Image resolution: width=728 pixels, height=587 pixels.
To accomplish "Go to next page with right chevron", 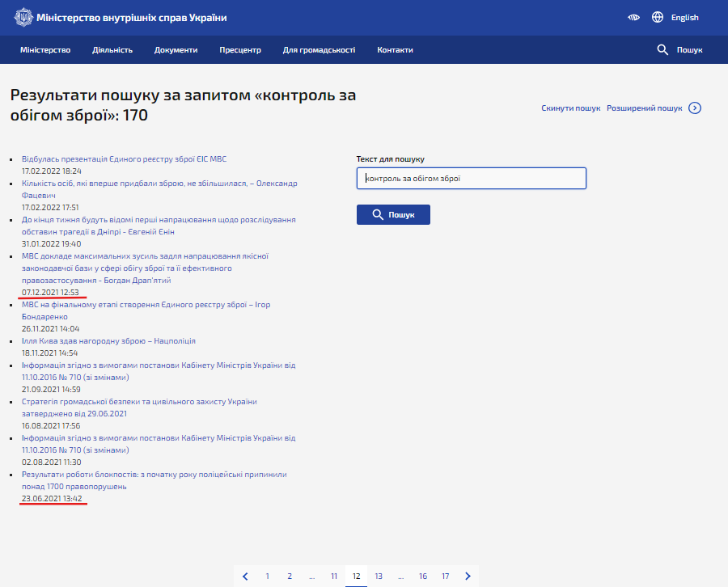I will pos(468,576).
